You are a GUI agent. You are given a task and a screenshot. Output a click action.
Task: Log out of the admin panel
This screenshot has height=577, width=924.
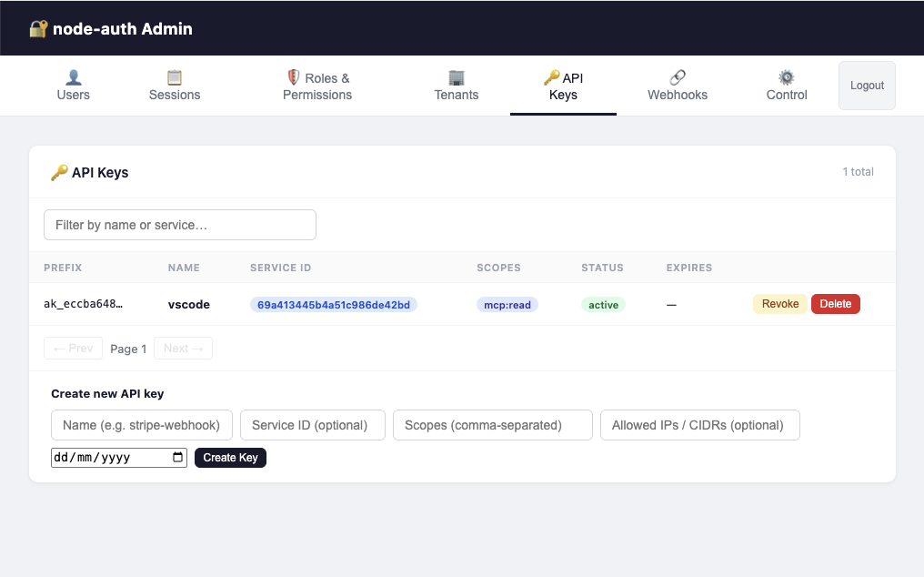pos(866,85)
